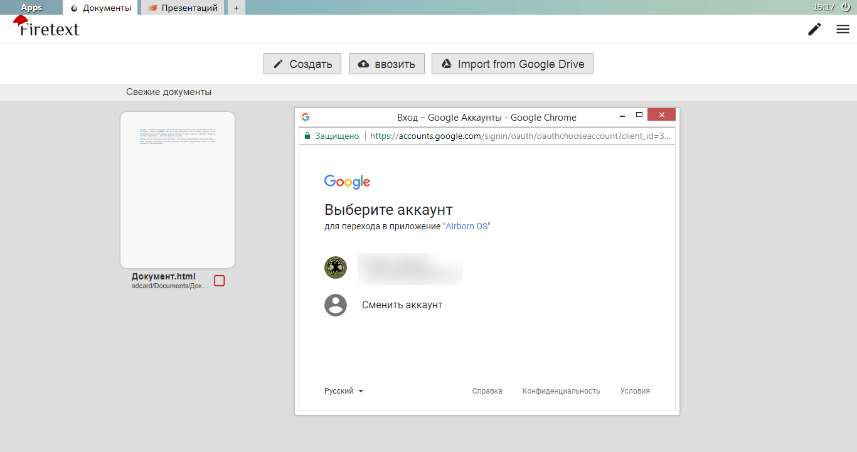The height and width of the screenshot is (452, 857).
Task: Click the clock in top bar
Action: coord(824,7)
